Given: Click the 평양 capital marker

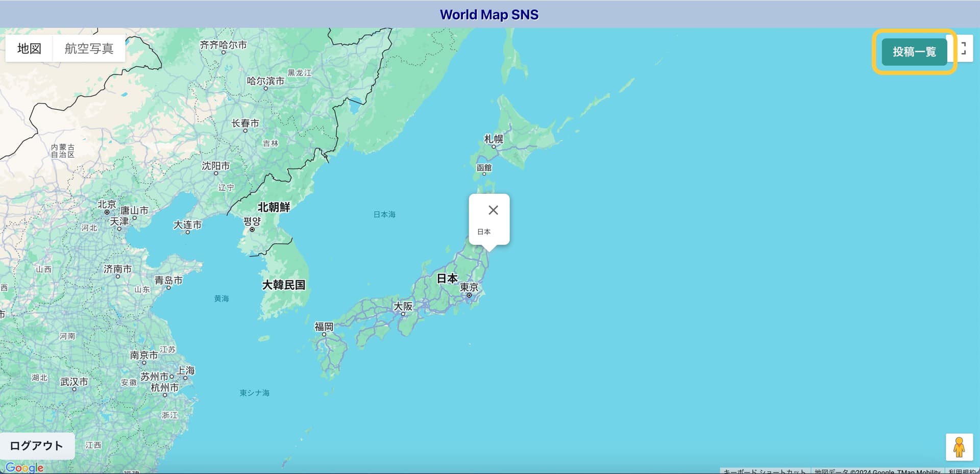Looking at the screenshot, I should click(252, 230).
